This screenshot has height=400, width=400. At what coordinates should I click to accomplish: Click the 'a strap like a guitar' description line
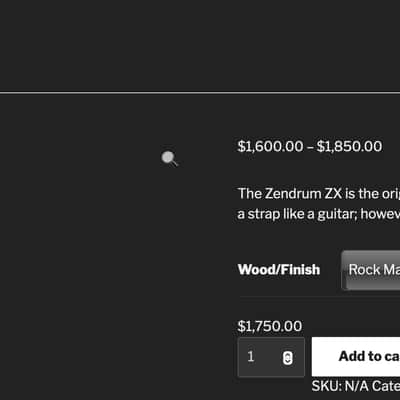point(319,214)
